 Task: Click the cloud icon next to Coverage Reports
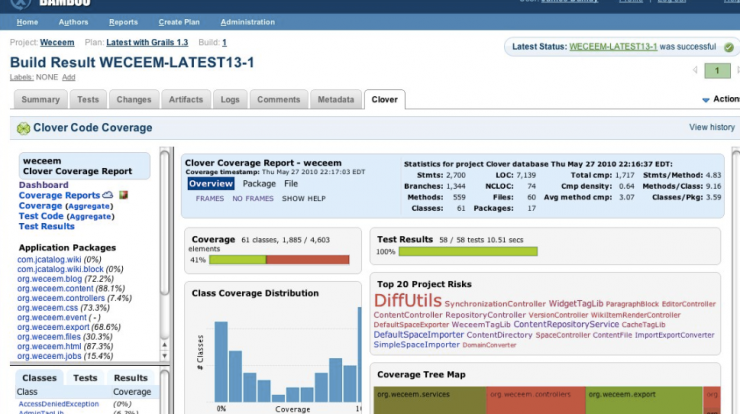(108, 194)
